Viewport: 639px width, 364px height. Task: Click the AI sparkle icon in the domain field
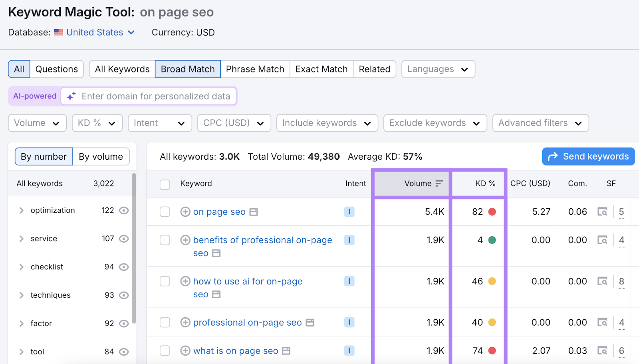click(x=71, y=96)
